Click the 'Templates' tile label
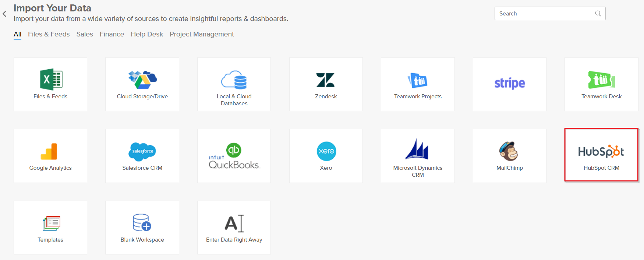644x260 pixels. (50, 240)
